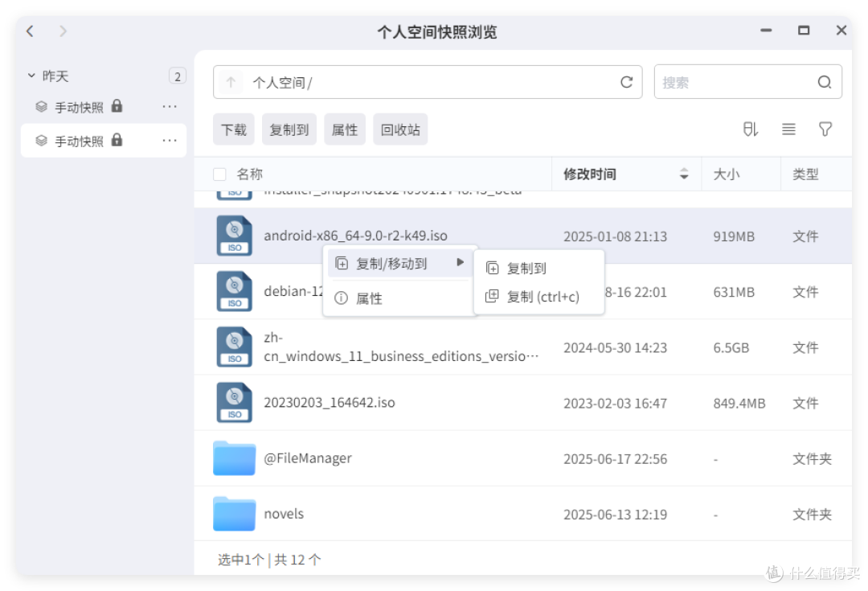Toggle the select-all checkbox
The width and height of the screenshot is (868, 591).
(219, 174)
